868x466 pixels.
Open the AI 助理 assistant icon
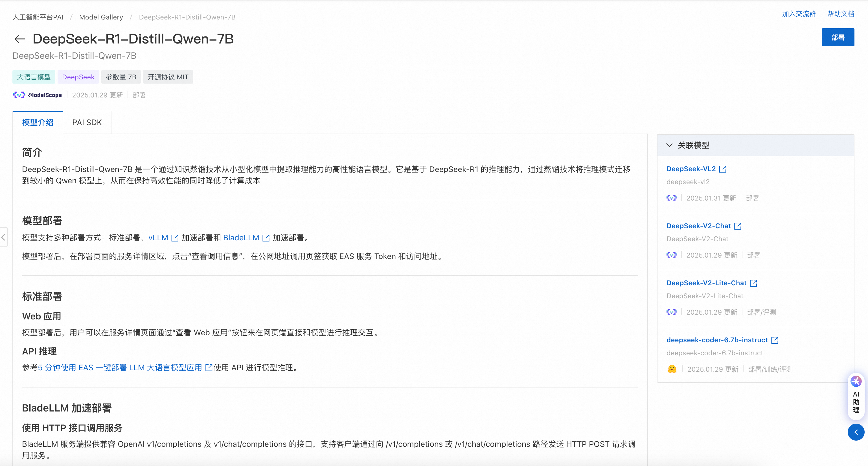pos(856,382)
